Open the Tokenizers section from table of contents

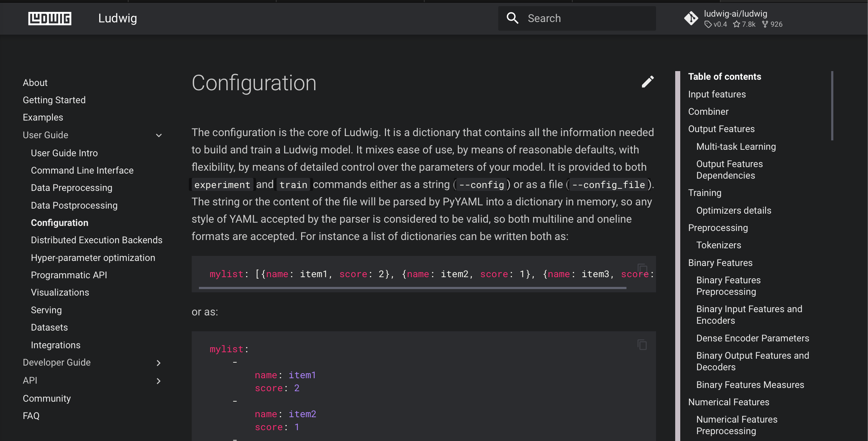(719, 245)
